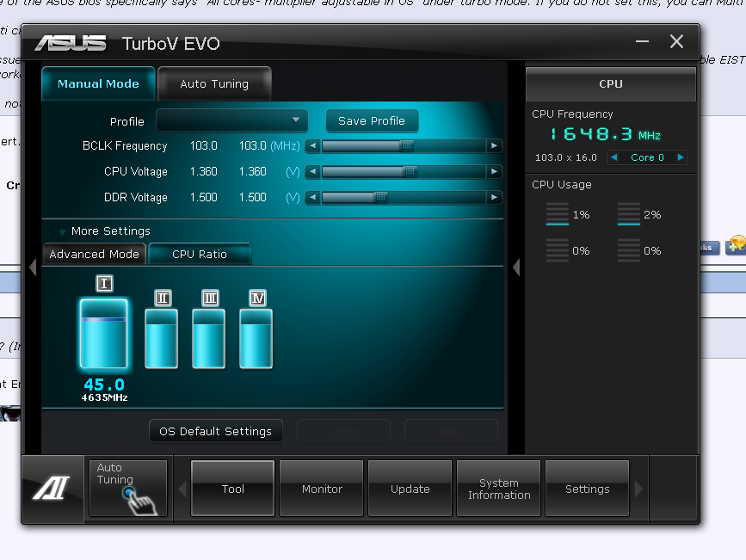Screen dimensions: 746x560
Task: Close the TurboV EVO window
Action: pyautogui.click(x=676, y=42)
